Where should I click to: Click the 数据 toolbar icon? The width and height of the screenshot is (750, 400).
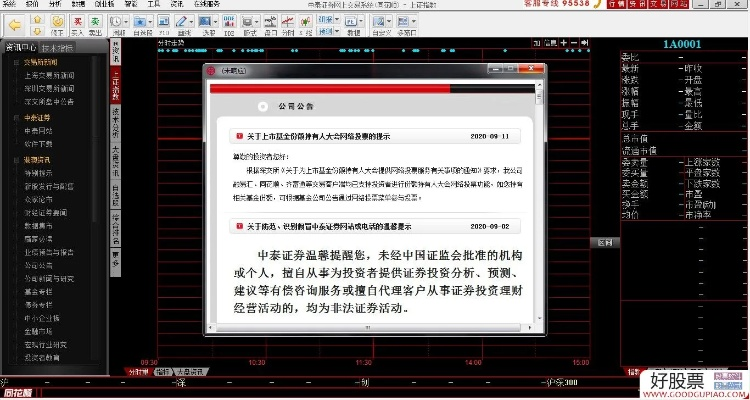351,22
